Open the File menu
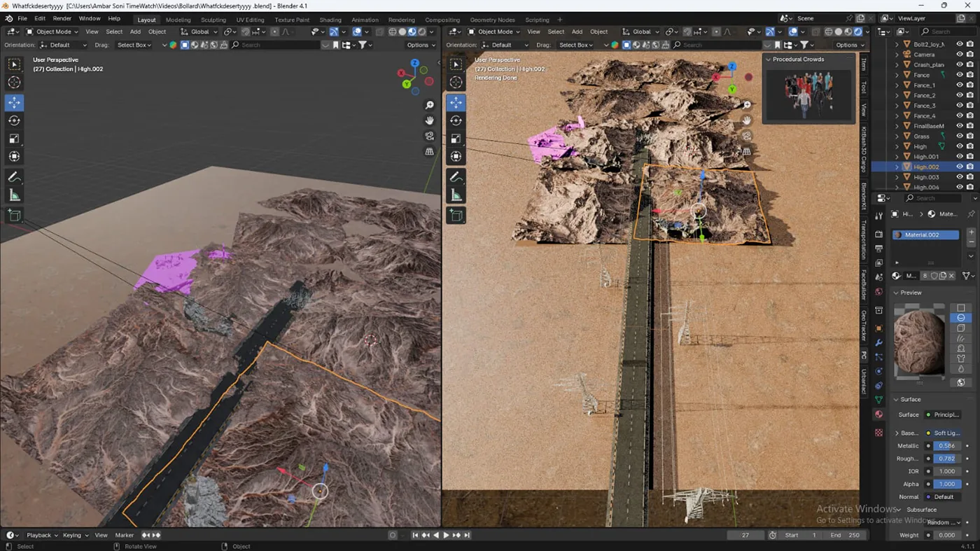 click(22, 18)
